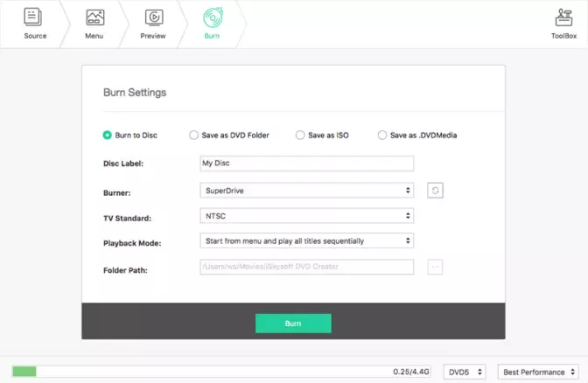The image size is (588, 383).
Task: Click the disc capacity progress bar
Action: pos(221,372)
